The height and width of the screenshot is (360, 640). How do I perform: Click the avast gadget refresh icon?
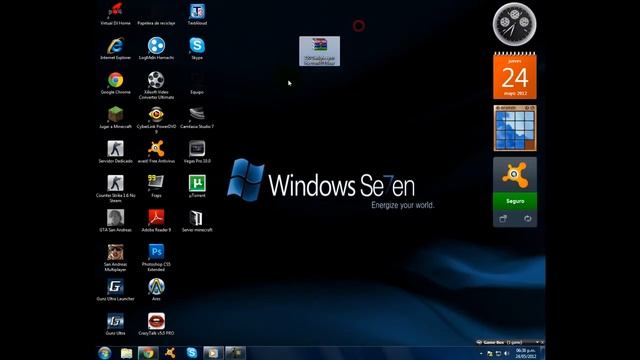click(x=527, y=219)
